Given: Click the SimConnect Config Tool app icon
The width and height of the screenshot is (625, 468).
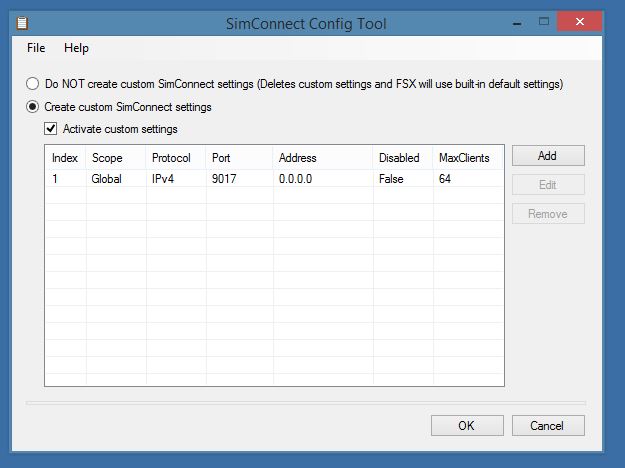Looking at the screenshot, I should point(22,23).
